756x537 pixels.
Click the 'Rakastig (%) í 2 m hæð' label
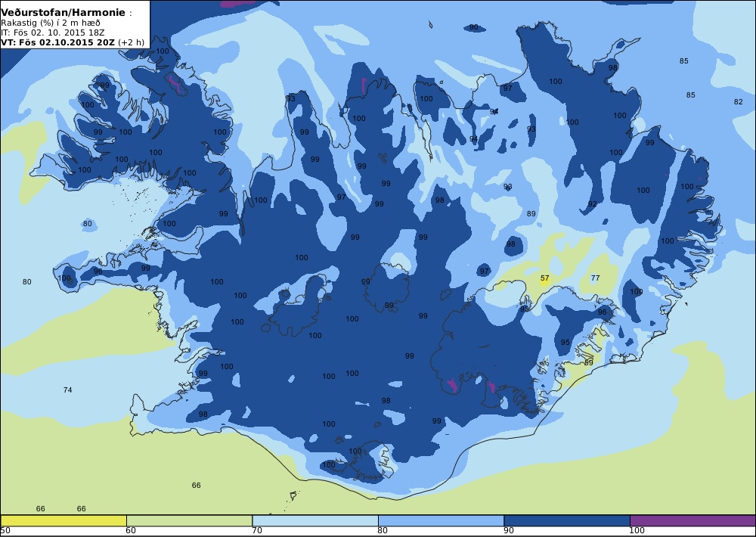pyautogui.click(x=51, y=23)
